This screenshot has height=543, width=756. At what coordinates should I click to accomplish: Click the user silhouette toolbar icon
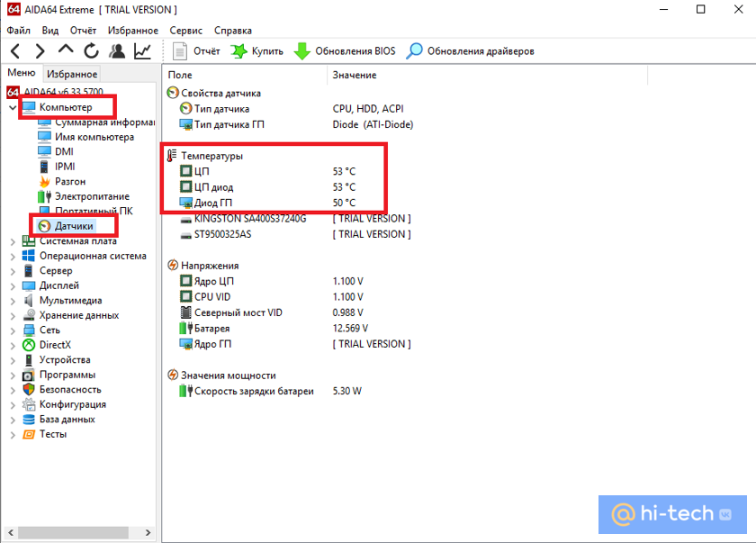(x=117, y=50)
